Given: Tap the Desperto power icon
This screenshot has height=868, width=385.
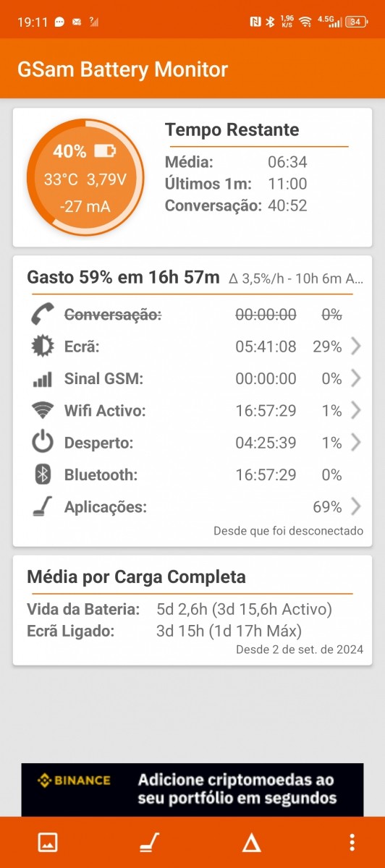Looking at the screenshot, I should pos(43,443).
